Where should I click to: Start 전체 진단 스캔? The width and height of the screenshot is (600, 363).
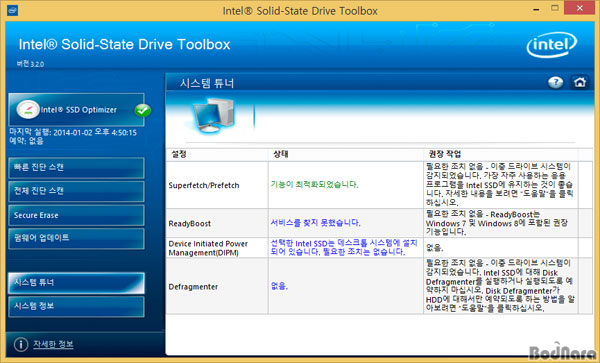(77, 191)
